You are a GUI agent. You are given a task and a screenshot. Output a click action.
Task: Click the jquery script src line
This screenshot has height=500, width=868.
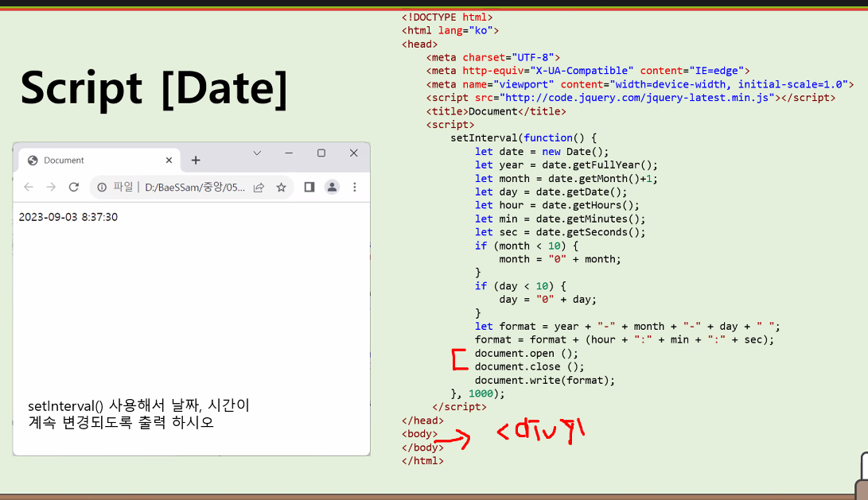(x=631, y=98)
